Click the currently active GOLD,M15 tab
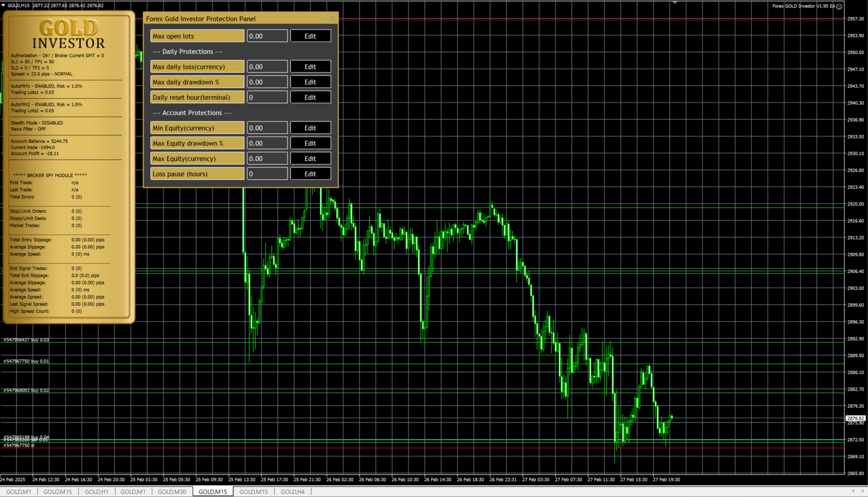The width and height of the screenshot is (868, 497). tap(213, 492)
